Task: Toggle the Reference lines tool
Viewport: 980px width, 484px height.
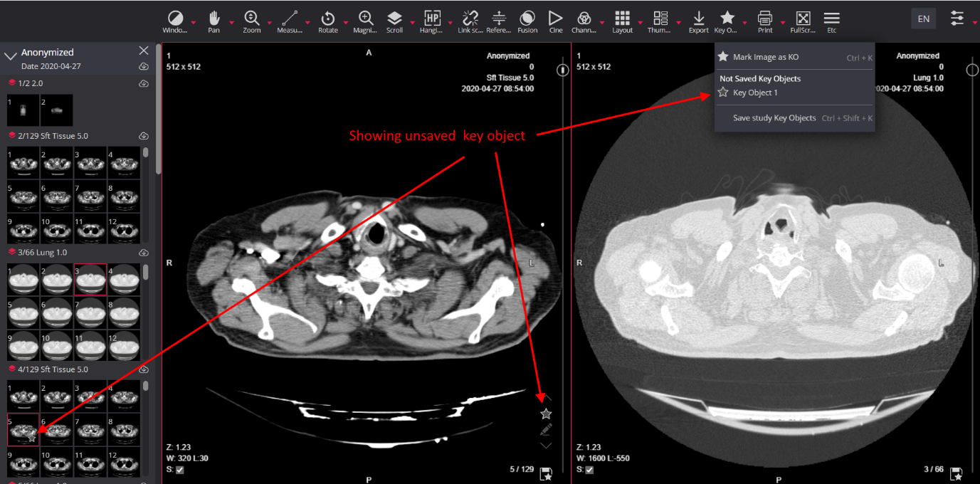Action: (x=499, y=18)
